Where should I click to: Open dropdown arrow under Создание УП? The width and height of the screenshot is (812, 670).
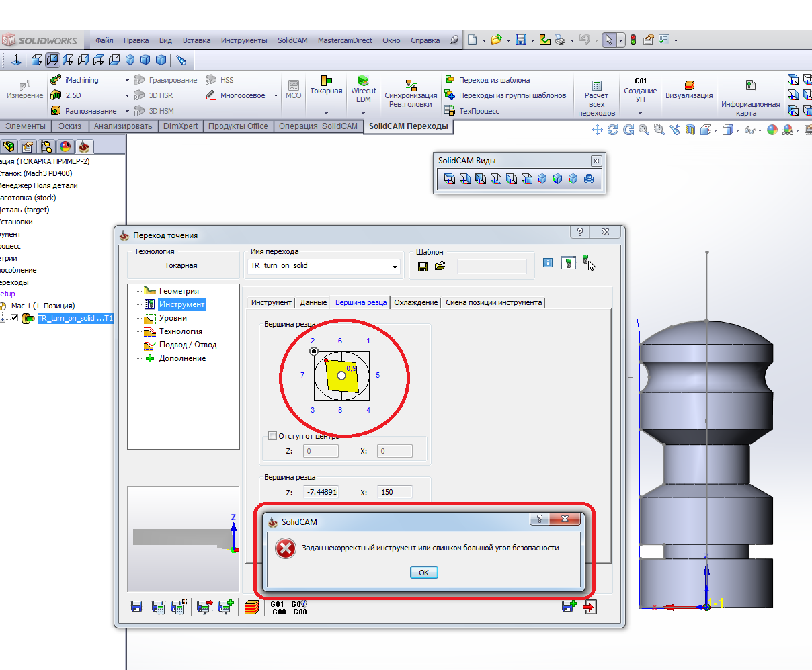pyautogui.click(x=641, y=113)
